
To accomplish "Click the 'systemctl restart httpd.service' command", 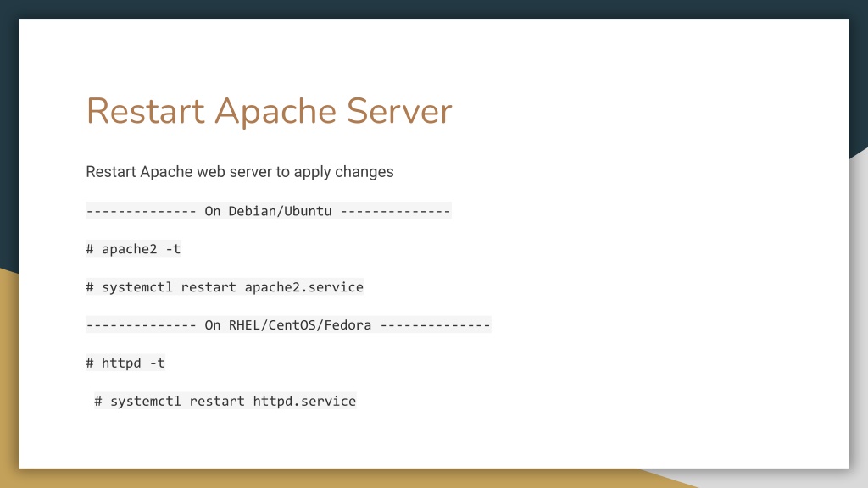I will tap(225, 401).
